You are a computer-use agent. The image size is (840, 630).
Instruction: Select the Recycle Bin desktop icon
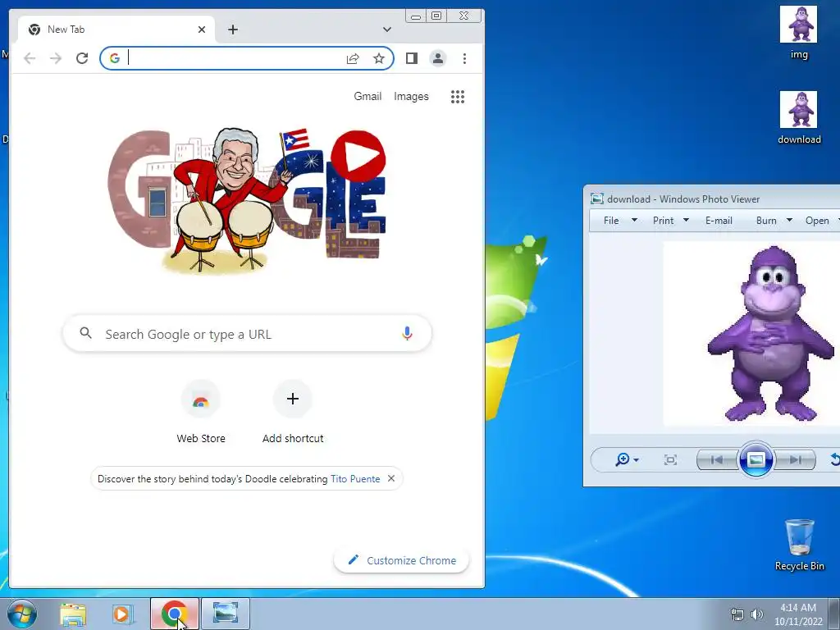799,545
